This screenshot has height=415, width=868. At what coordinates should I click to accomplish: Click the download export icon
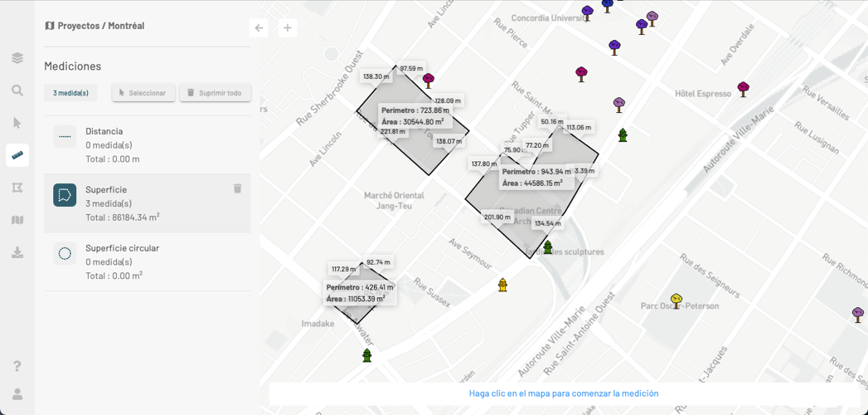coord(17,252)
